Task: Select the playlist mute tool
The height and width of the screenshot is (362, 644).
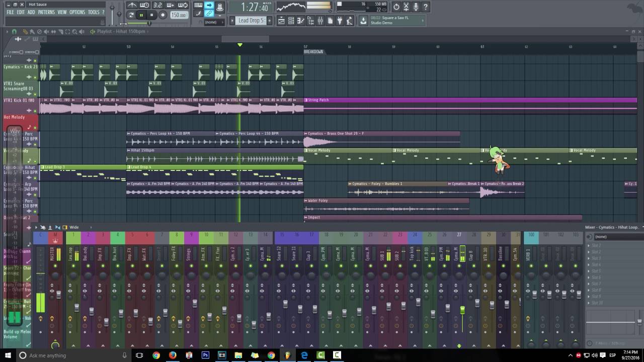Action: [x=46, y=31]
